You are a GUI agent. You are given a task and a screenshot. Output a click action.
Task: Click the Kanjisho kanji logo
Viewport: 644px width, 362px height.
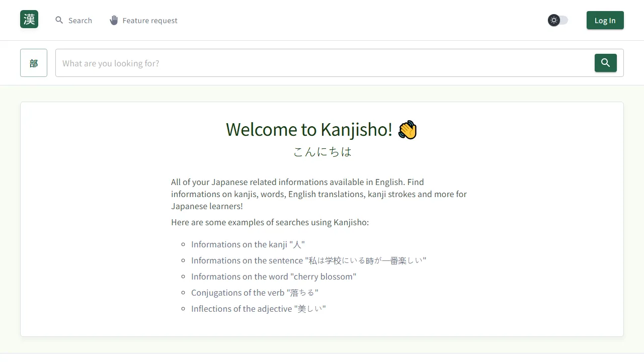point(29,19)
